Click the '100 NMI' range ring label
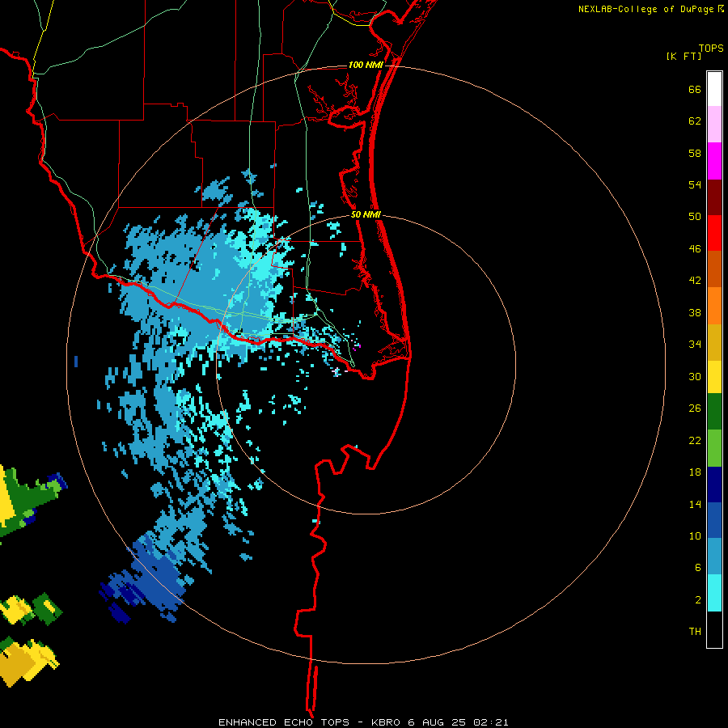 tap(366, 65)
